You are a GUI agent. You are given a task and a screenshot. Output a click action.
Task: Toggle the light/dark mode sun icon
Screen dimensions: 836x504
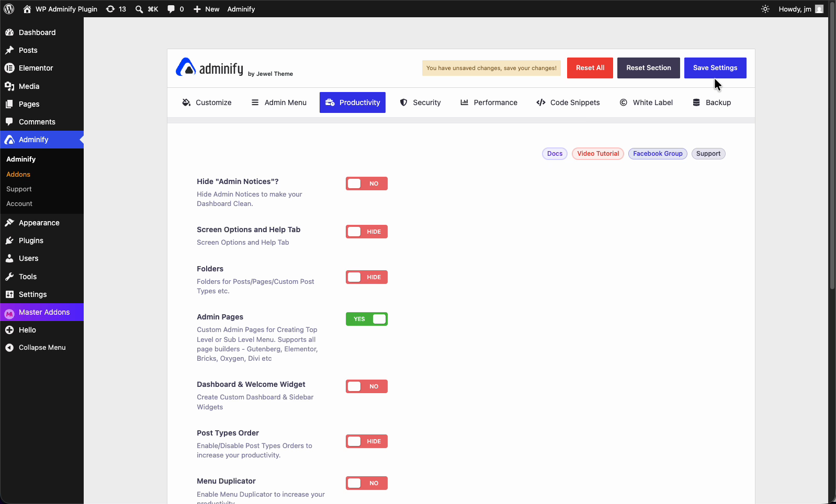point(765,9)
